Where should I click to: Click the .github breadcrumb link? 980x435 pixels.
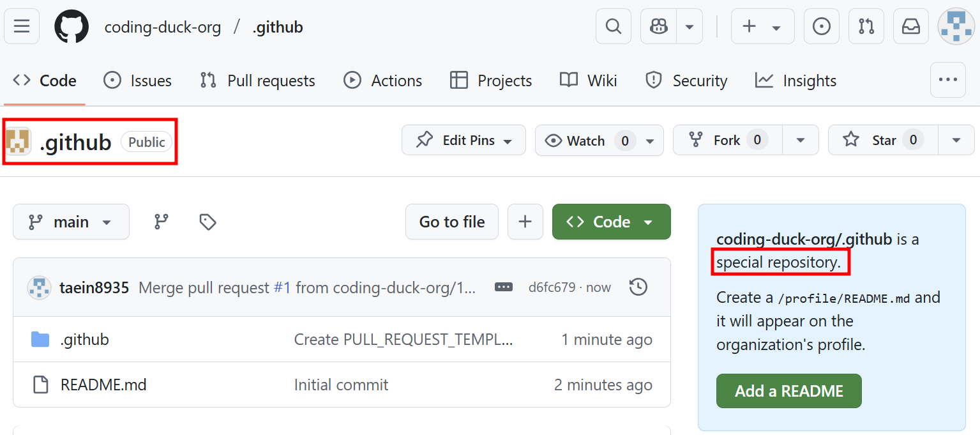(278, 27)
